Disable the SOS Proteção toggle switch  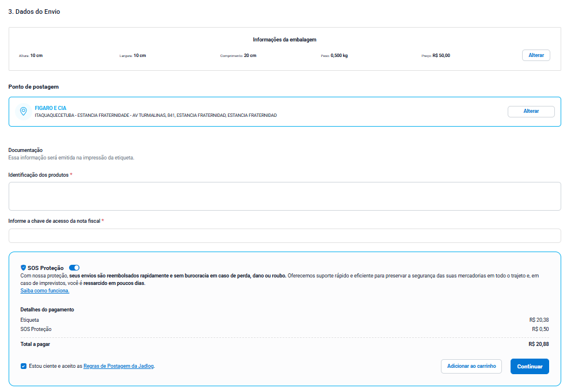[x=74, y=268]
